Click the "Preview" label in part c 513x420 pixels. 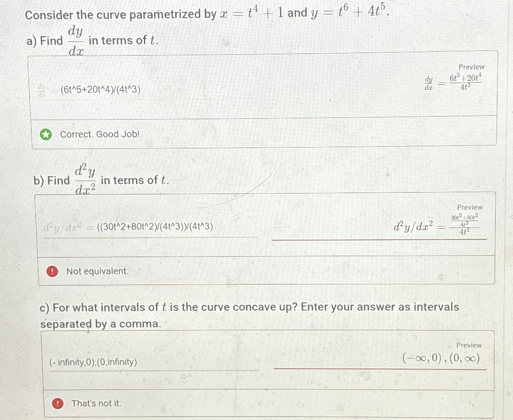[x=469, y=345]
